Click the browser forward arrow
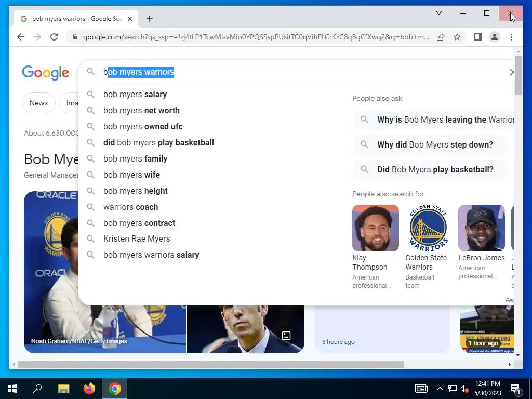 37,37
